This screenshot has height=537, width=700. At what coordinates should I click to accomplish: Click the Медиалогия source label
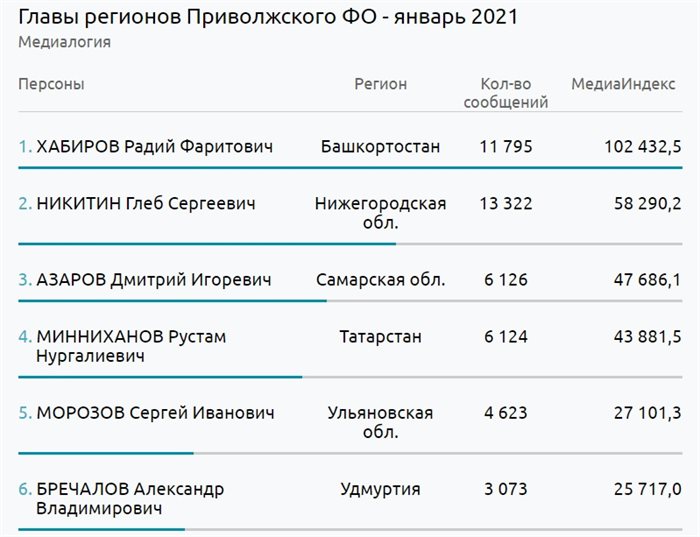(x=64, y=42)
